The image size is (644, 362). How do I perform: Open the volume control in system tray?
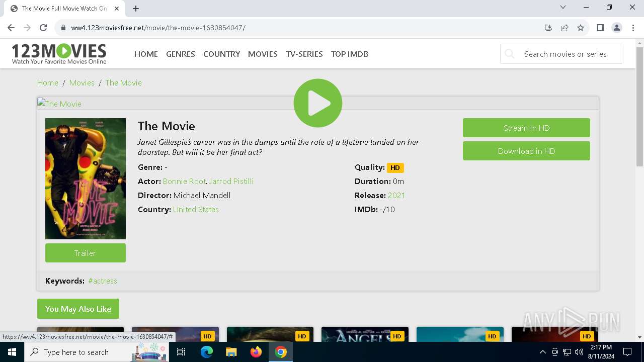[x=579, y=352]
